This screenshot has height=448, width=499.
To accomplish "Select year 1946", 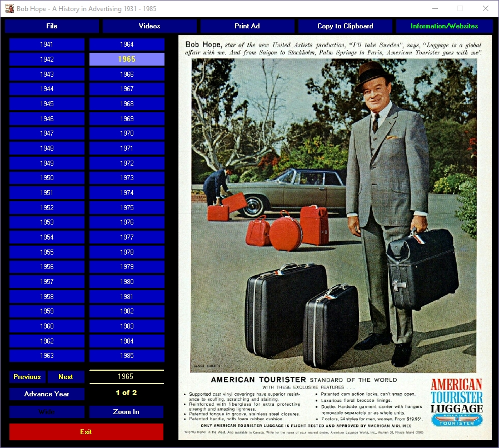I will [x=47, y=119].
